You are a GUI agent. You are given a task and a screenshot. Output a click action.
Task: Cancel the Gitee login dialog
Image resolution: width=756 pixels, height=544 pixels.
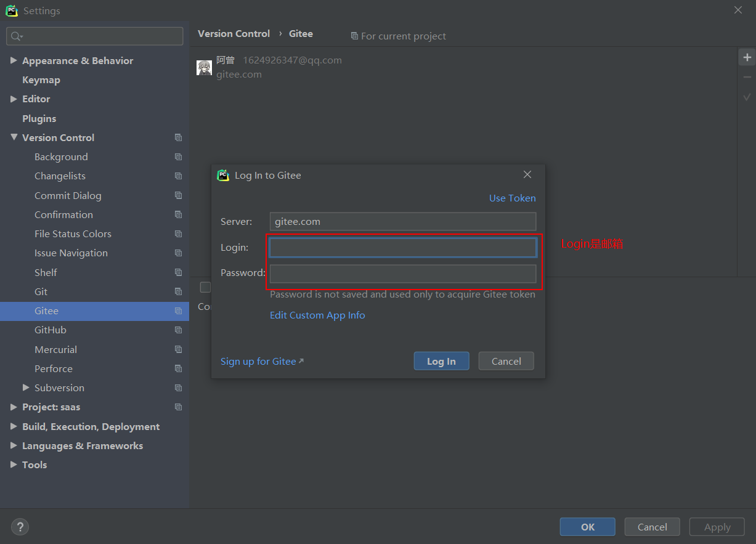(506, 361)
